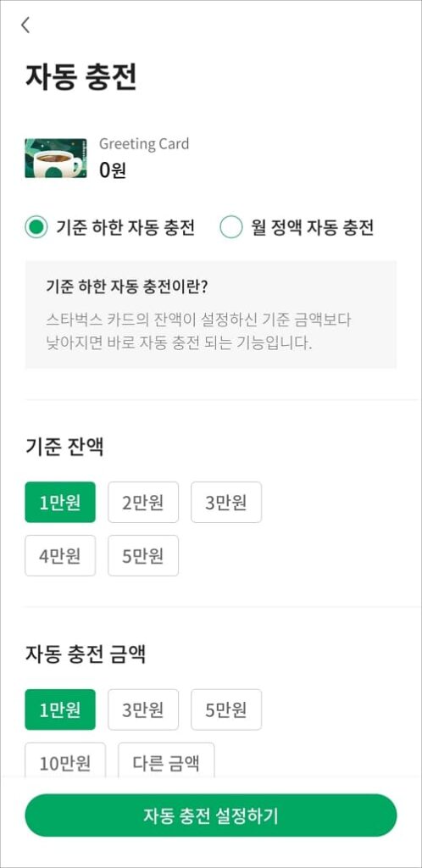Choose 4만원 as 기준 잔액
The width and height of the screenshot is (422, 868).
click(60, 555)
